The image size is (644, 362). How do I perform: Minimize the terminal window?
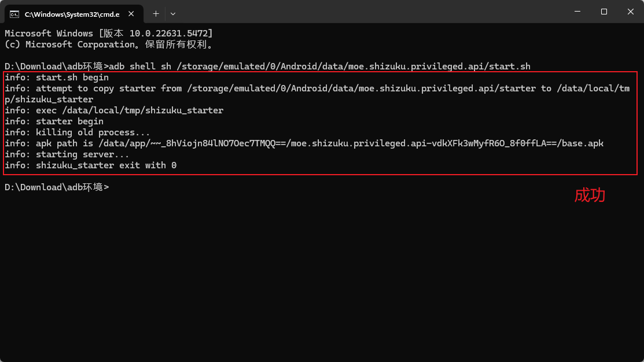pos(577,12)
